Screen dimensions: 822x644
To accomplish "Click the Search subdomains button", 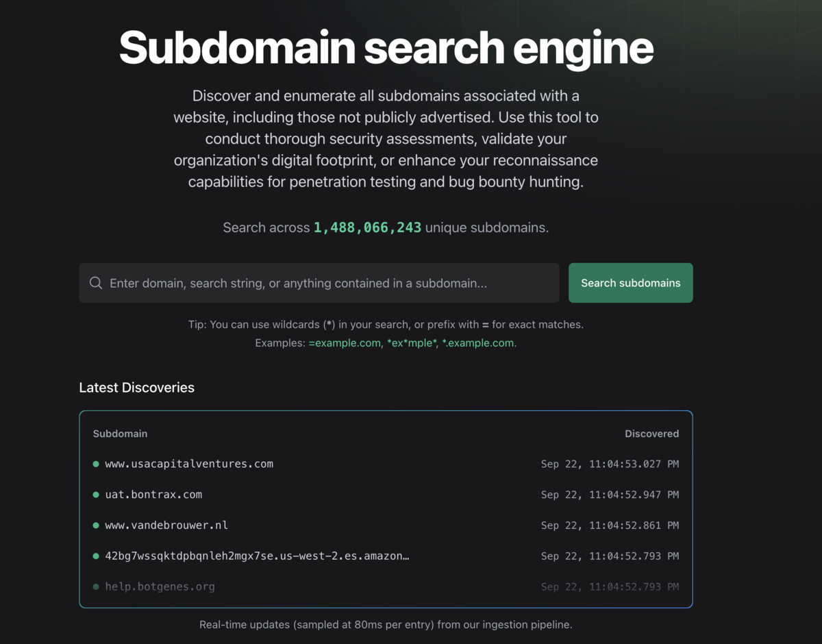I will point(630,283).
